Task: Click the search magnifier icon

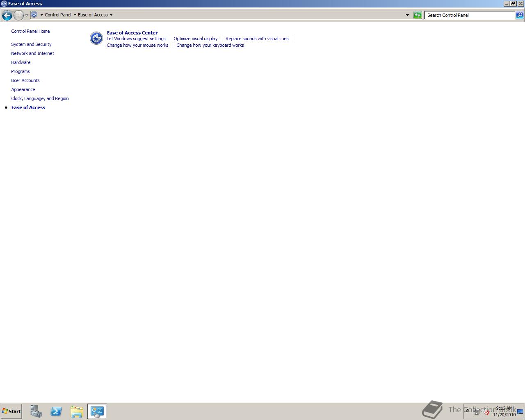Action: pyautogui.click(x=519, y=15)
